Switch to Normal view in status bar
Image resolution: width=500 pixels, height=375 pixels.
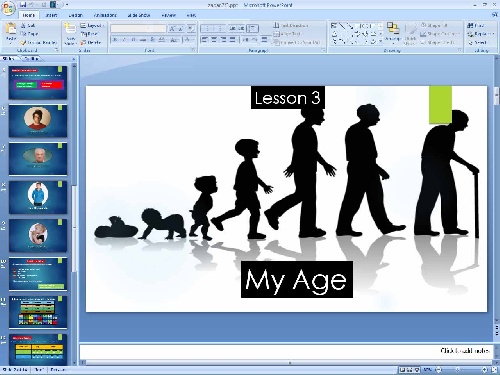402,370
